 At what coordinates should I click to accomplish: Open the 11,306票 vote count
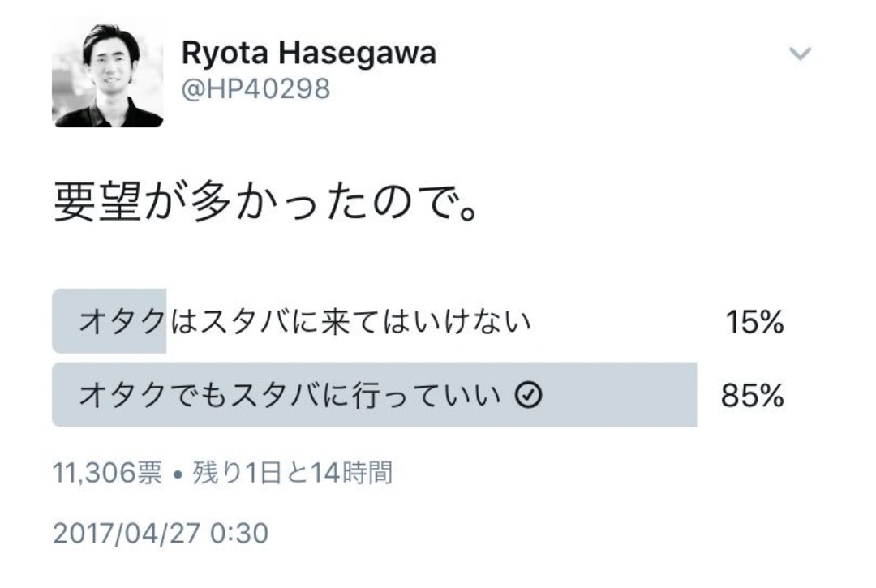click(107, 472)
